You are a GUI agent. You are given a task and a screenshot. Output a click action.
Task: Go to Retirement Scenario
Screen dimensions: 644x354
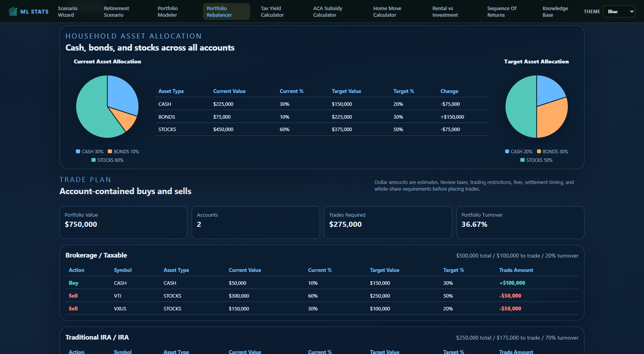[116, 12]
